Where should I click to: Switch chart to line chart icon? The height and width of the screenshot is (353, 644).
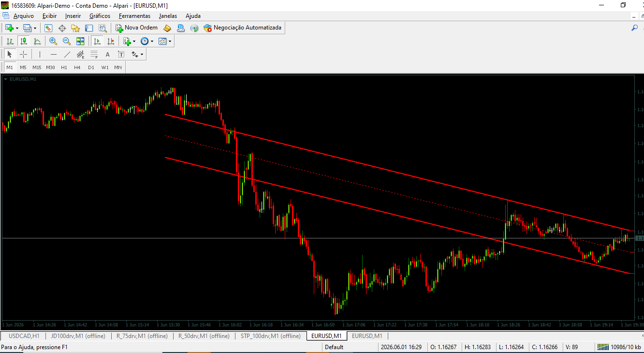[x=37, y=41]
